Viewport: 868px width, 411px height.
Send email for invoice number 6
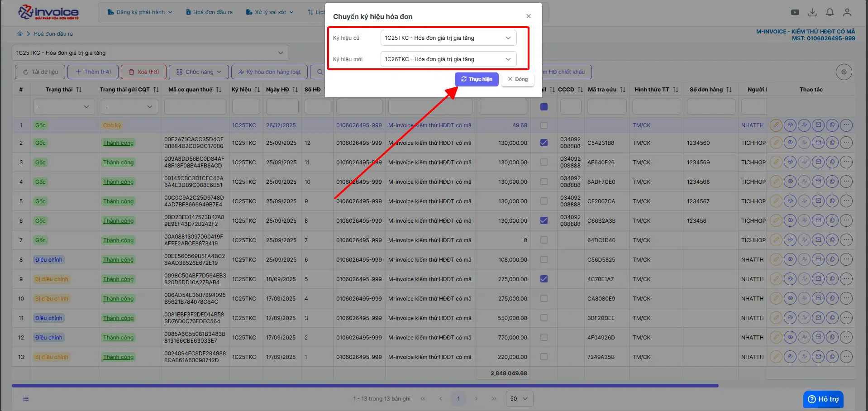(818, 260)
